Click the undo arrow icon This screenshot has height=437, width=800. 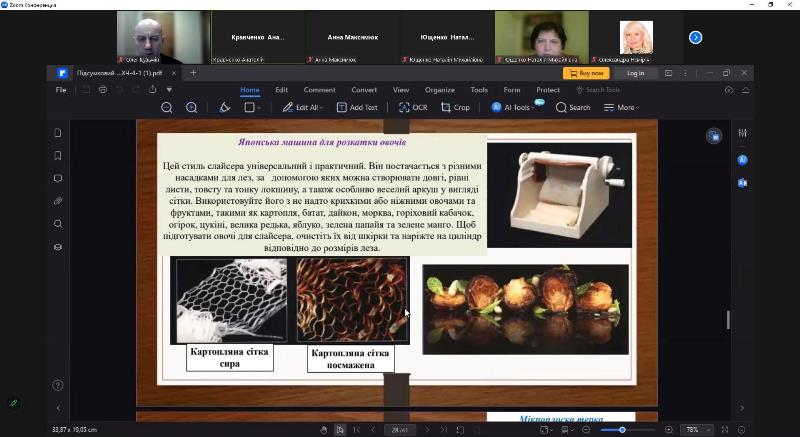point(119,90)
